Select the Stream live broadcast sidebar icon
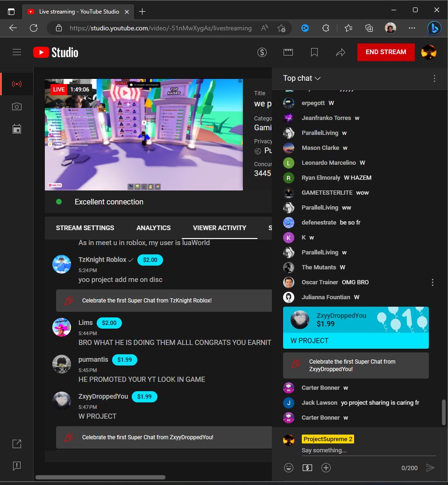The height and width of the screenshot is (485, 448). (x=17, y=84)
